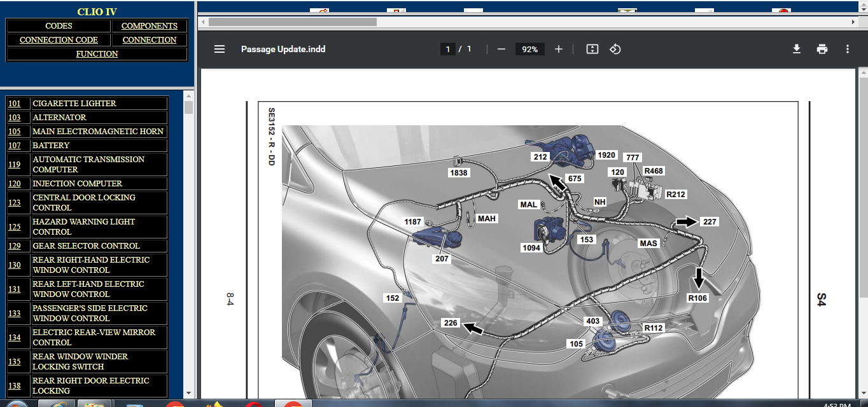Image resolution: width=868 pixels, height=407 pixels.
Task: Open component code 134 link
Action: click(15, 337)
